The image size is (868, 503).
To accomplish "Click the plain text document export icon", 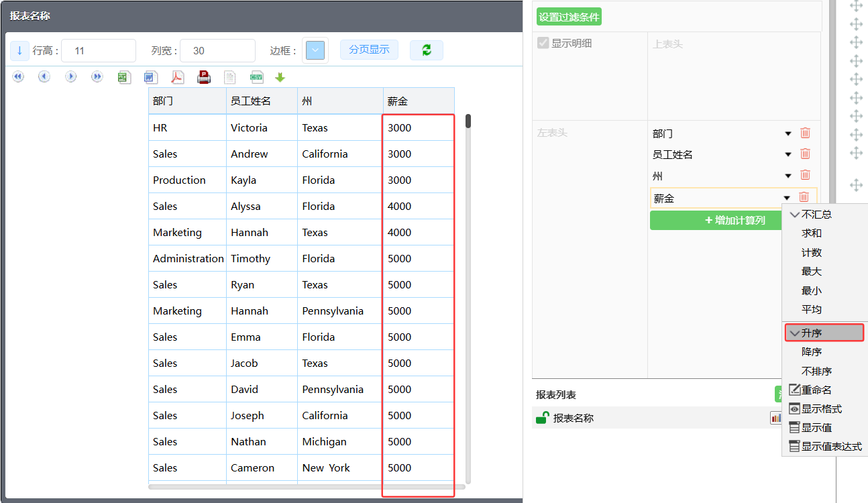I will click(230, 77).
